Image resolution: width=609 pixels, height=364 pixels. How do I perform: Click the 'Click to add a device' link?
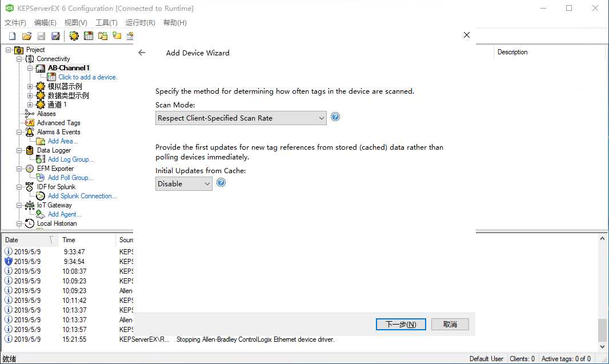coord(88,77)
